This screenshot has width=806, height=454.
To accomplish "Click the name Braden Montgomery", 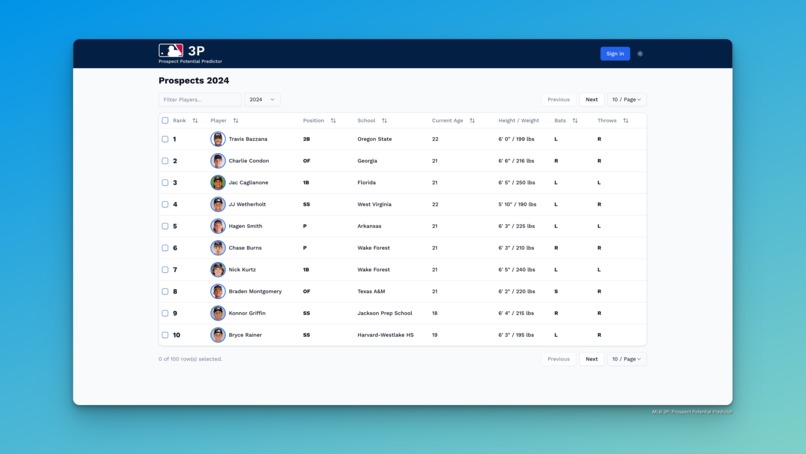I will [255, 291].
